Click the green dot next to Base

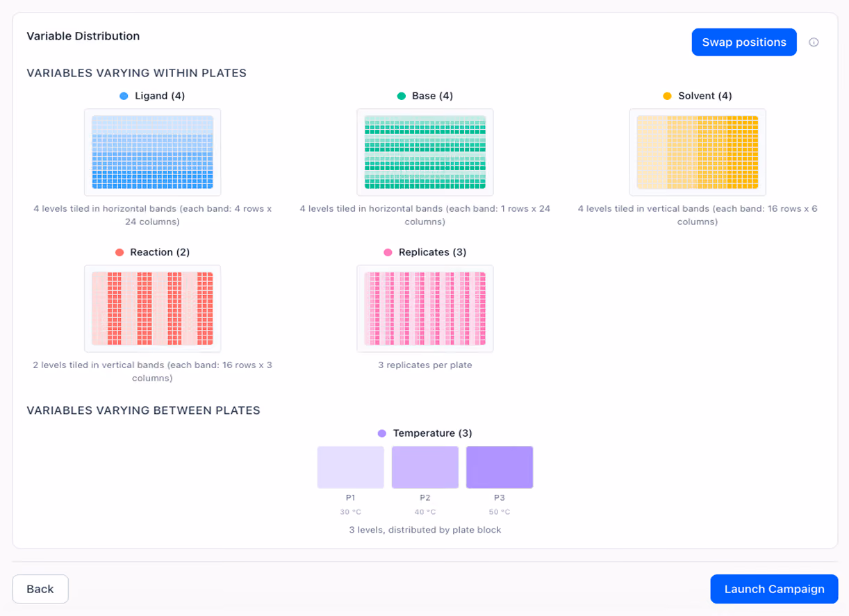pyautogui.click(x=401, y=97)
